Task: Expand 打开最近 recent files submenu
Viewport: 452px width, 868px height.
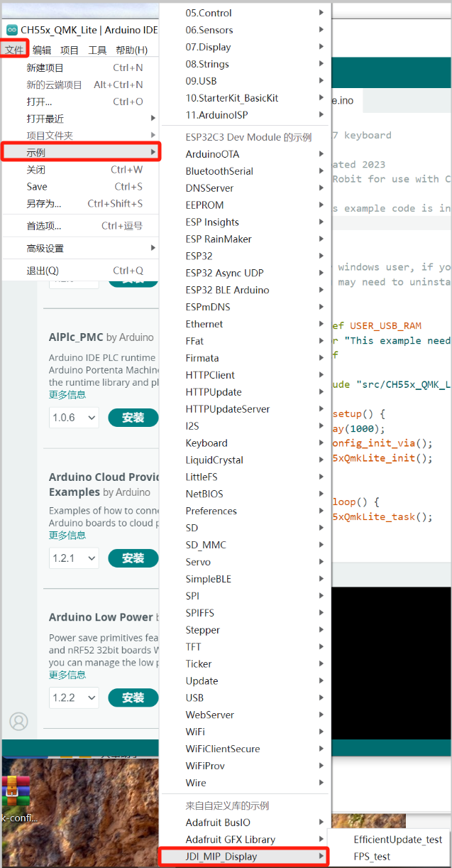Action: click(x=45, y=119)
